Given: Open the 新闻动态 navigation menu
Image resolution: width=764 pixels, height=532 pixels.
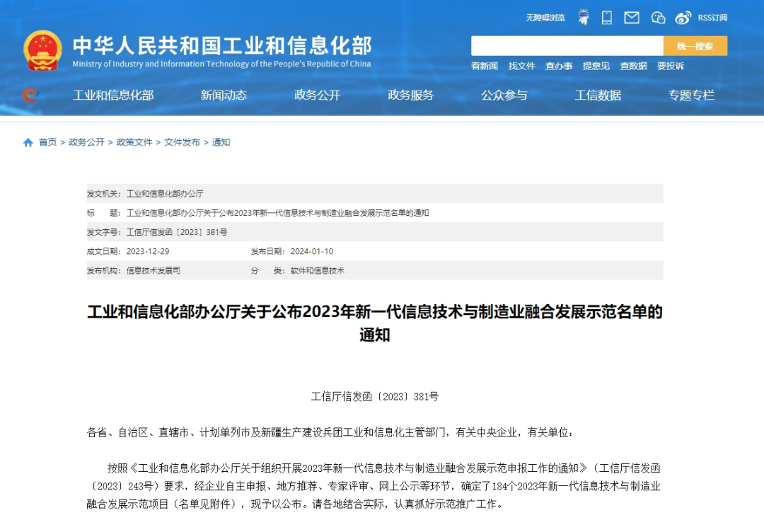Looking at the screenshot, I should 224,95.
